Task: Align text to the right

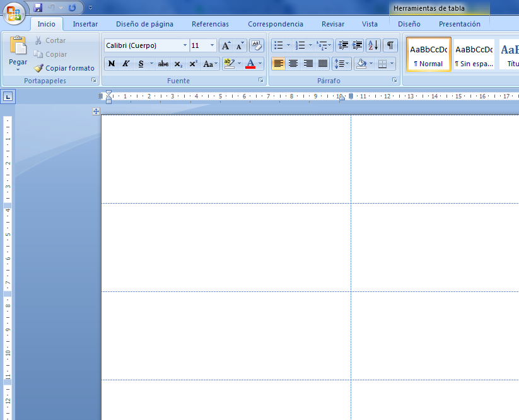Action: pos(308,64)
